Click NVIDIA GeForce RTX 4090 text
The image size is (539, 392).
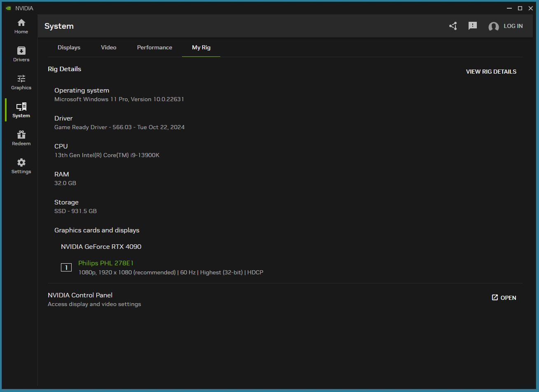(101, 246)
